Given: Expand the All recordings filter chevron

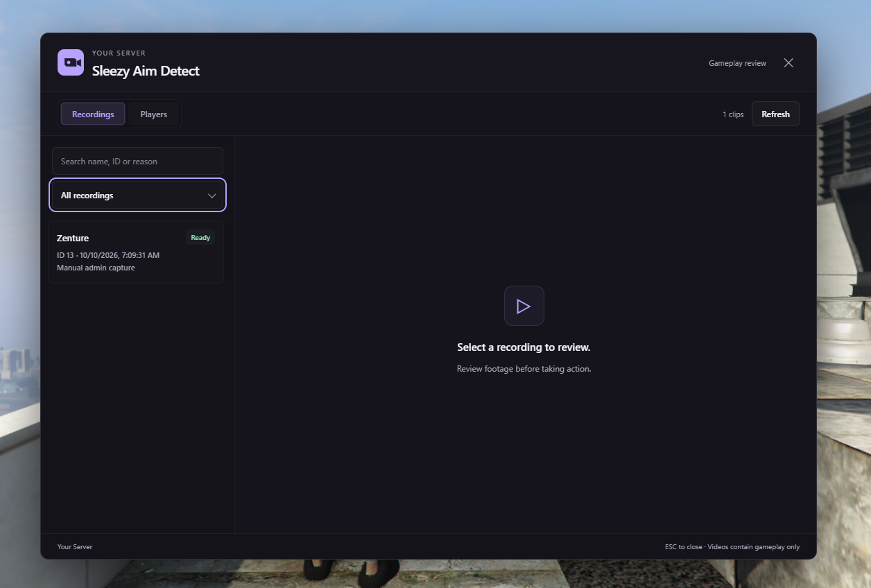Looking at the screenshot, I should pos(212,196).
